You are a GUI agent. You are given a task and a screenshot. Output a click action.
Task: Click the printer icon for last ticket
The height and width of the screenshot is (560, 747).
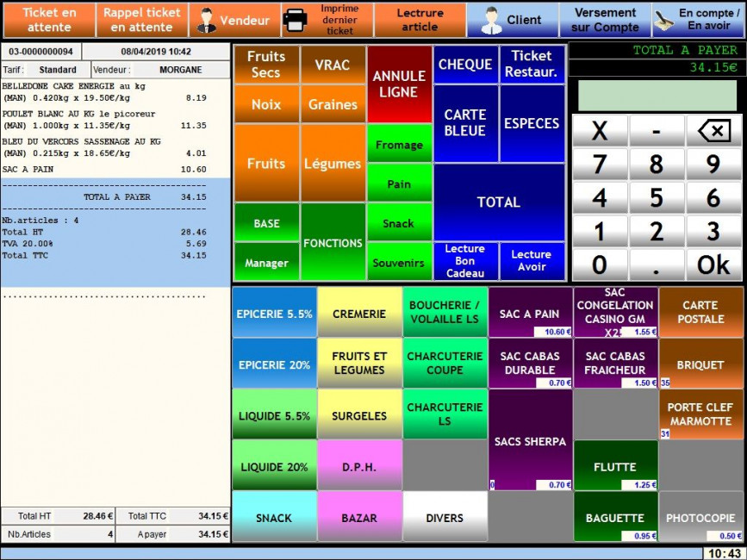click(295, 20)
